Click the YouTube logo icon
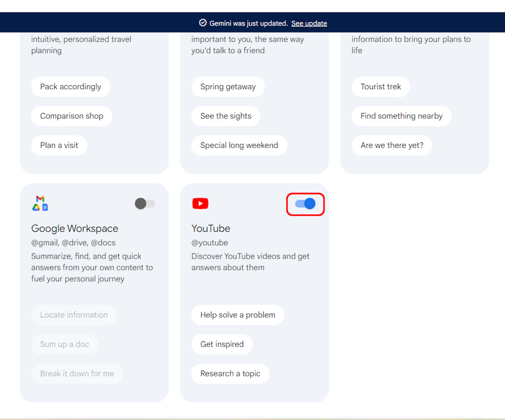The image size is (505, 420). pyautogui.click(x=200, y=203)
